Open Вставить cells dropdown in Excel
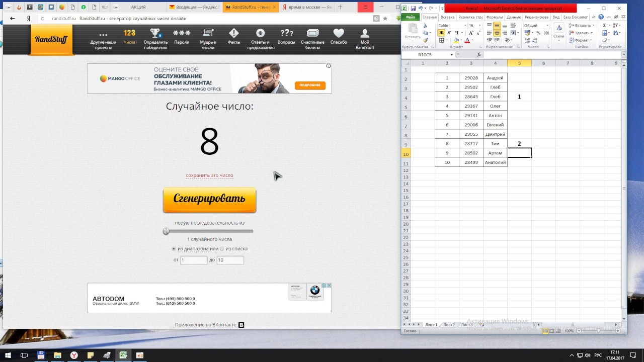Screen dimensions: 644x362 pyautogui.click(x=581, y=25)
